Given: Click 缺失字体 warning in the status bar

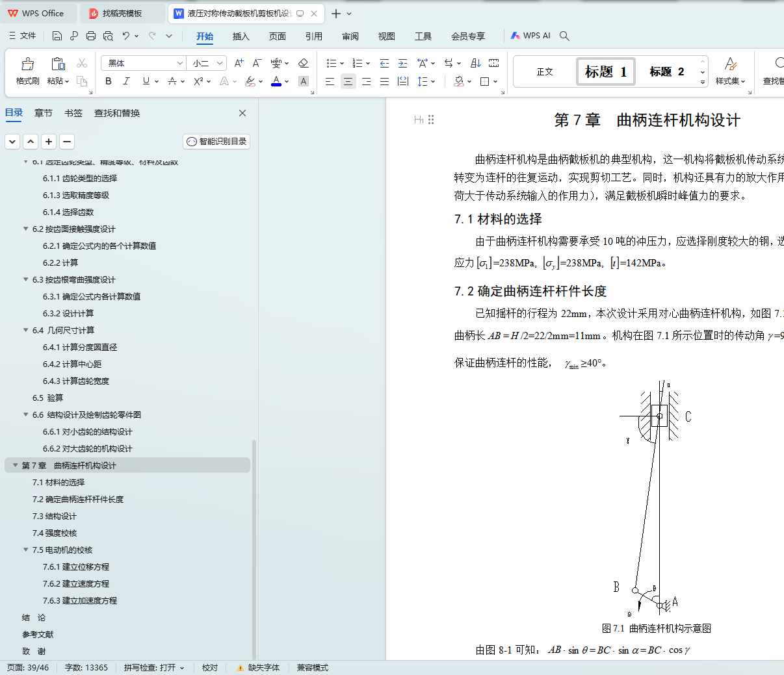Looking at the screenshot, I should [x=258, y=668].
